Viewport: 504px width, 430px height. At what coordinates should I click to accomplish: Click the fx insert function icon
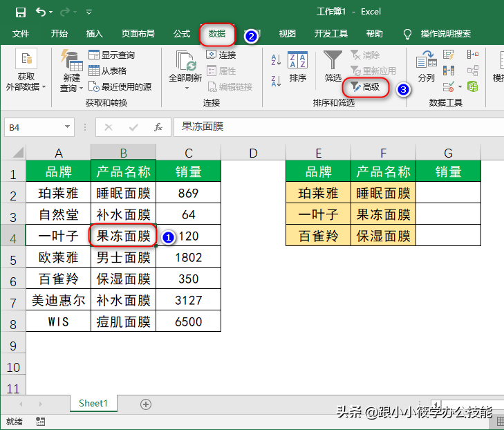tap(158, 127)
